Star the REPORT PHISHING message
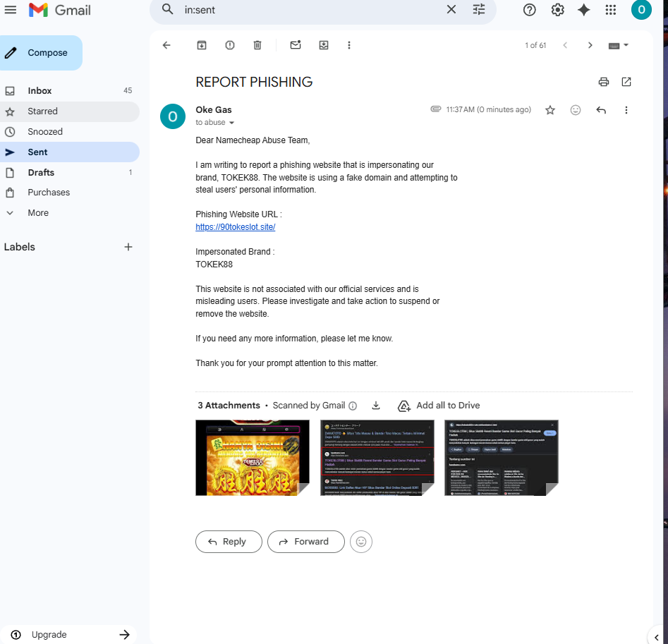The height and width of the screenshot is (644, 668). pyautogui.click(x=550, y=110)
